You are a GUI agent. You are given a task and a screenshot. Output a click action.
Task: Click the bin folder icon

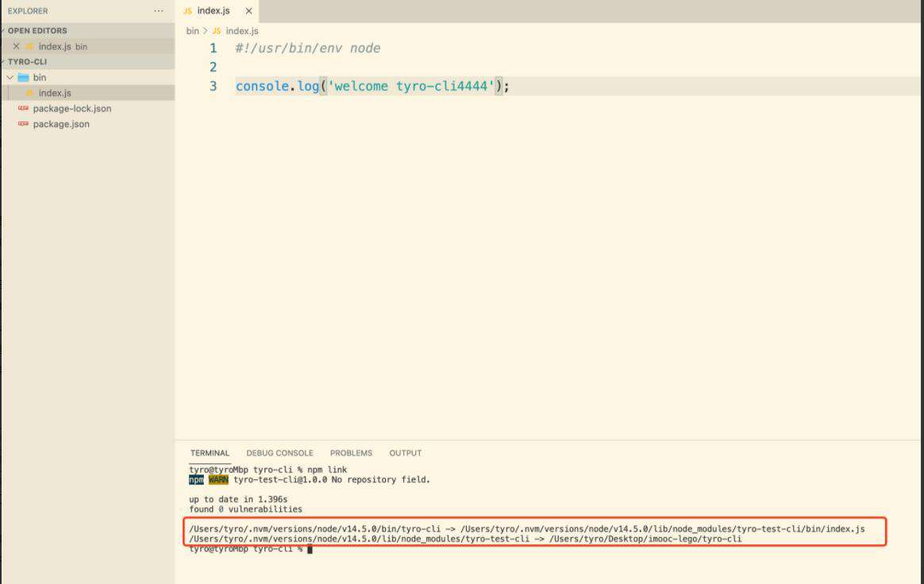(x=24, y=77)
